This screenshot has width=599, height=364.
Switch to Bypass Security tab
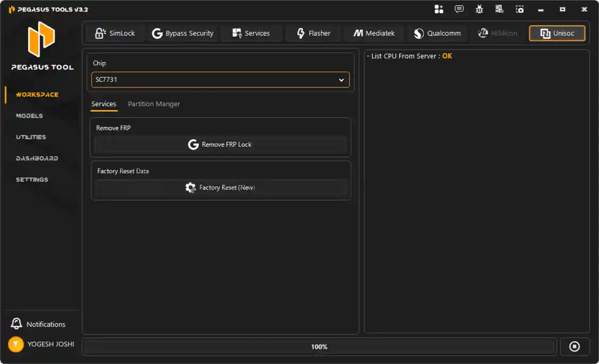(x=183, y=33)
